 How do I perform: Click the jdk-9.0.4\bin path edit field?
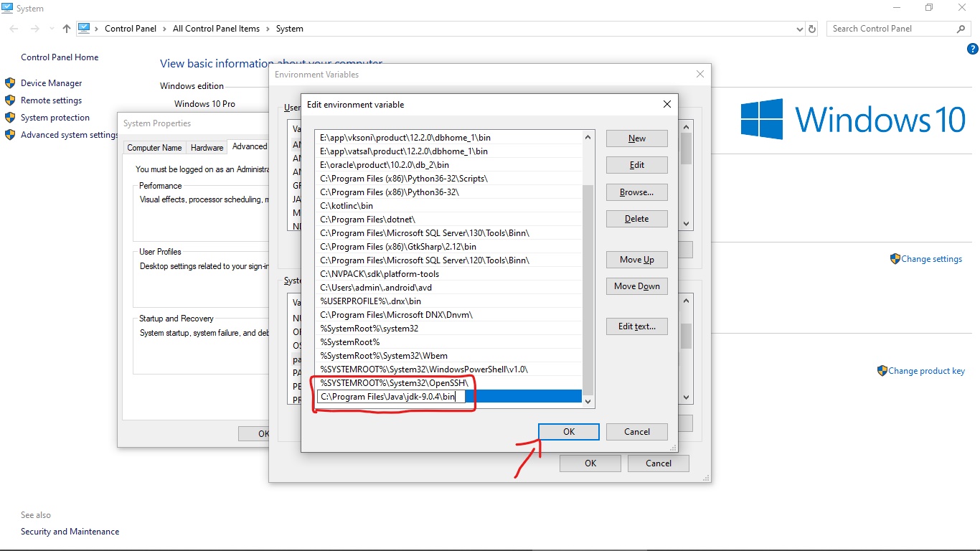[x=392, y=396]
